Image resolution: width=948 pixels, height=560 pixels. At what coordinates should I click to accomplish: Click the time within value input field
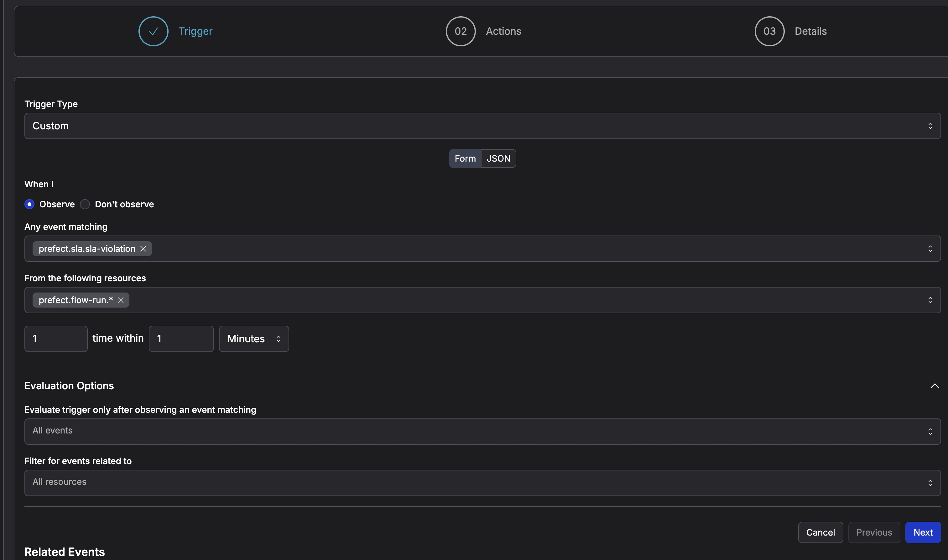[181, 339]
